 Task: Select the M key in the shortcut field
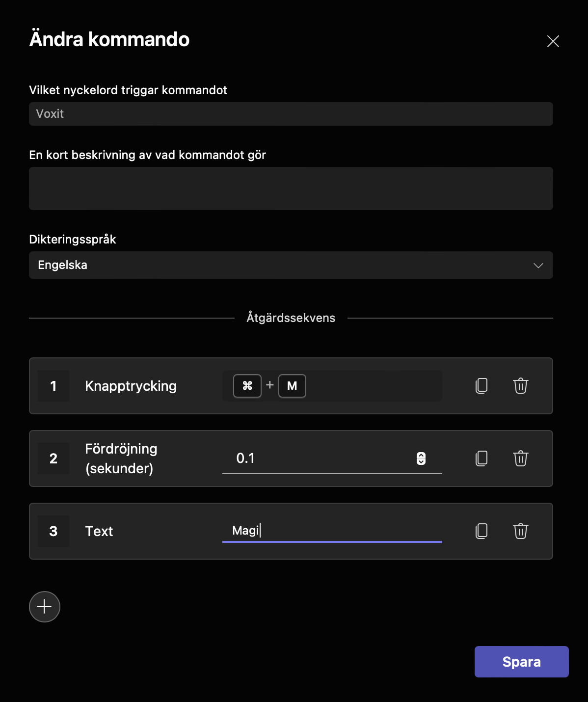click(292, 386)
